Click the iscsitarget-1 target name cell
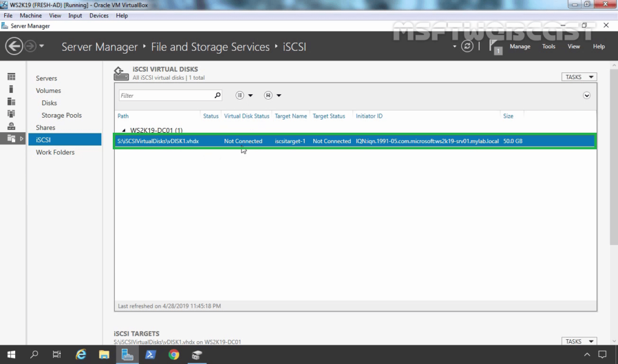The height and width of the screenshot is (364, 618). point(290,141)
